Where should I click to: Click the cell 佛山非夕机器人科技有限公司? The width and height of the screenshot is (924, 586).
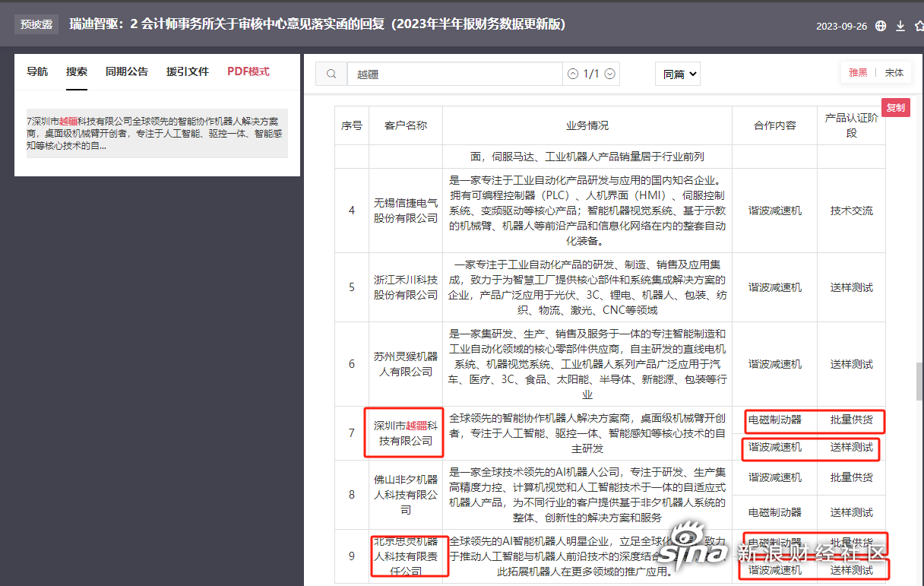click(406, 495)
